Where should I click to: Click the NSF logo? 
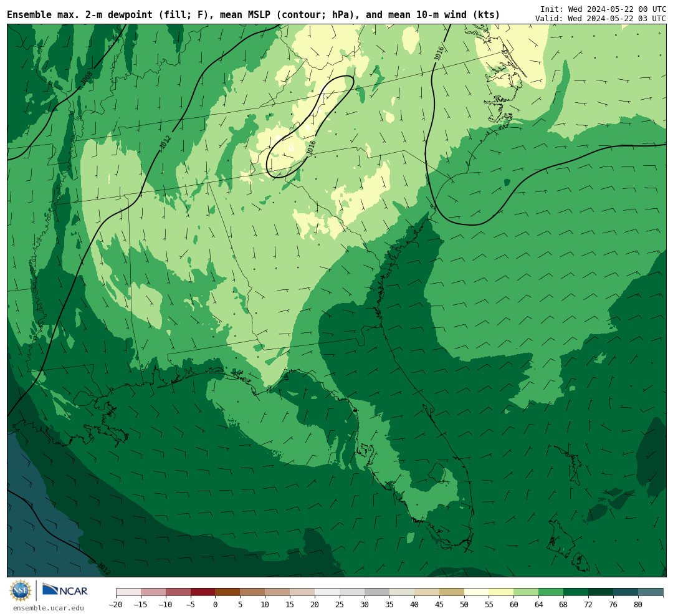pyautogui.click(x=20, y=590)
